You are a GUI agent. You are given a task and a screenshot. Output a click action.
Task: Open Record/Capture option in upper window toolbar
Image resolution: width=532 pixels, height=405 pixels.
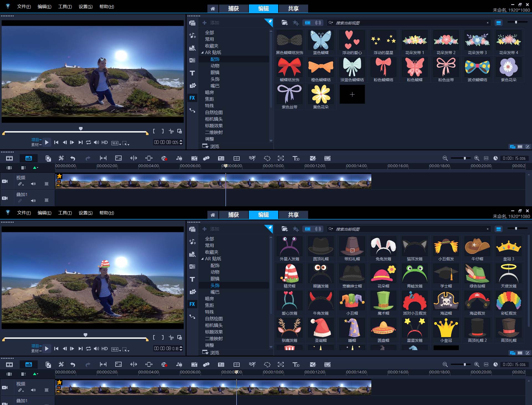[x=164, y=158]
